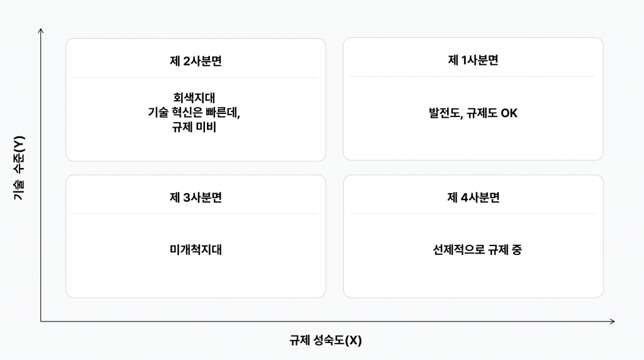The image size is (644, 360).
Task: Click the '규제 미비' text line
Action: point(195,127)
